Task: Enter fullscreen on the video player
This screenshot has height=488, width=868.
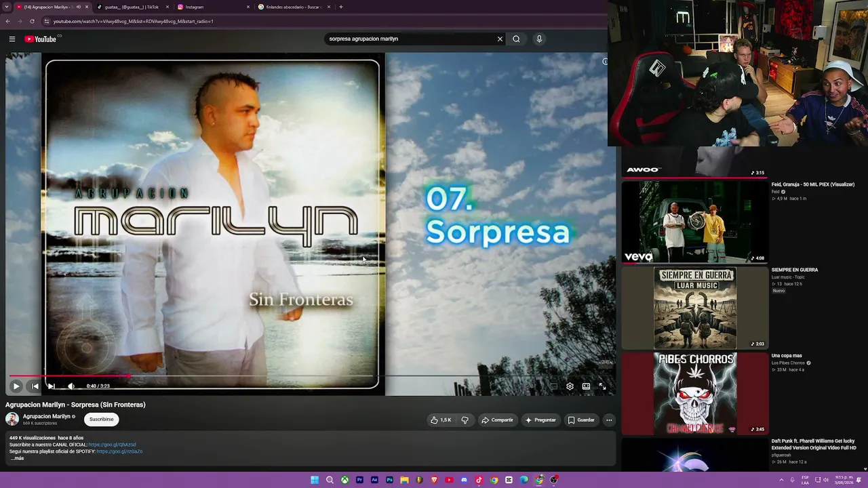Action: (x=602, y=386)
